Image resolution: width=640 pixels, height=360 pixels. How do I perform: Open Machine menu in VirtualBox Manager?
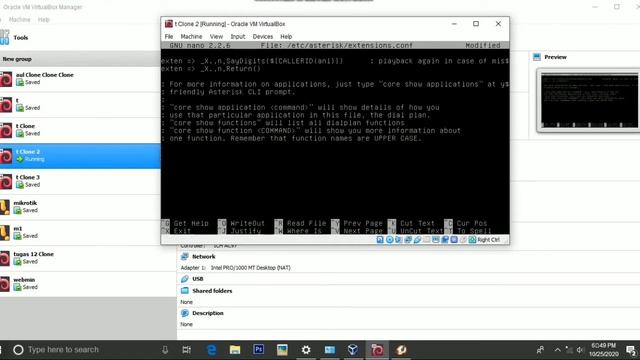click(x=19, y=20)
